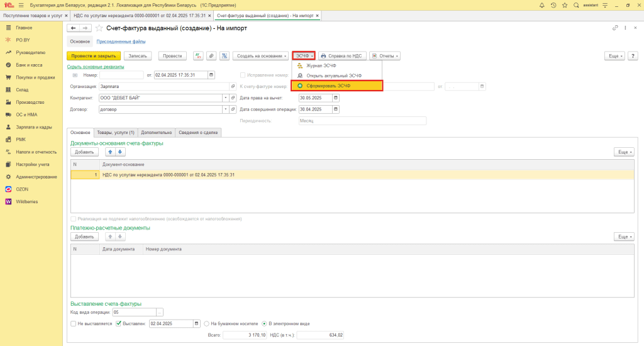
Task: Click the back navigation arrow
Action: pyautogui.click(x=73, y=28)
